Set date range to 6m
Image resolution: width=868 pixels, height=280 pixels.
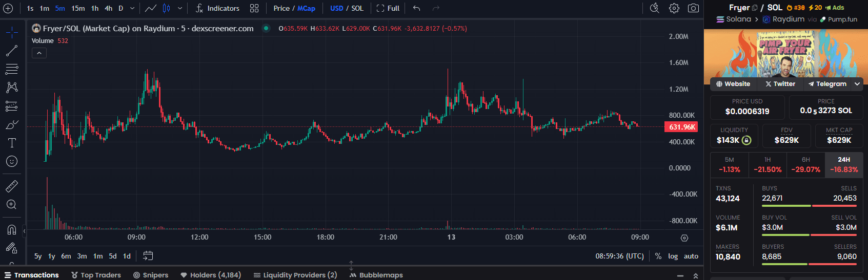coord(66,256)
